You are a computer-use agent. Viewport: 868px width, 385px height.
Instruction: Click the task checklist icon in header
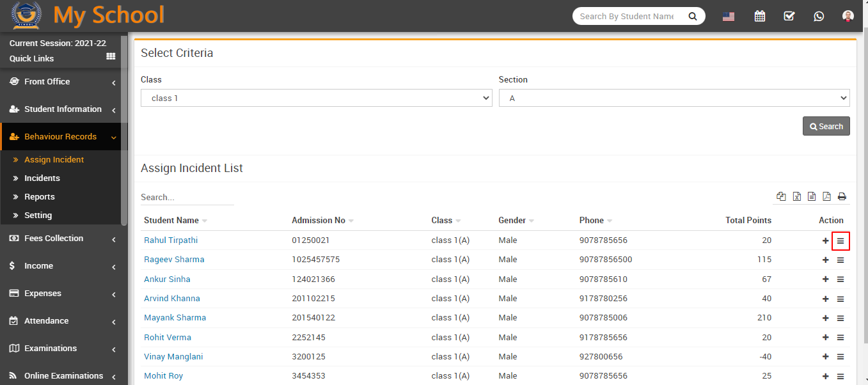(789, 17)
